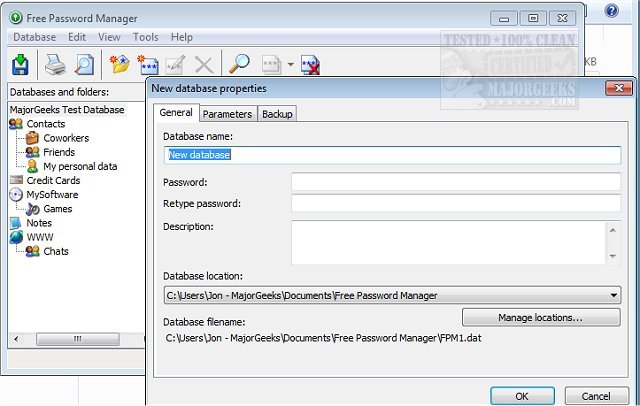Minimize the Free Password Manager window

click(x=504, y=18)
